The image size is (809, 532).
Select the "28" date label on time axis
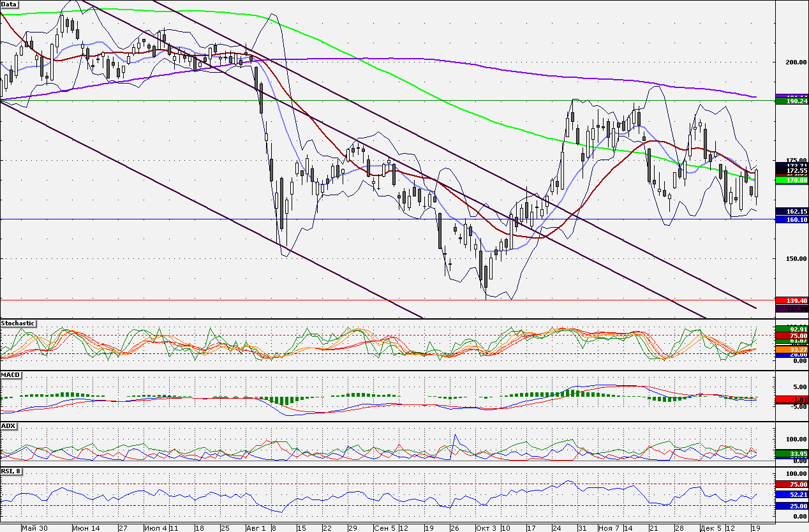(679, 528)
